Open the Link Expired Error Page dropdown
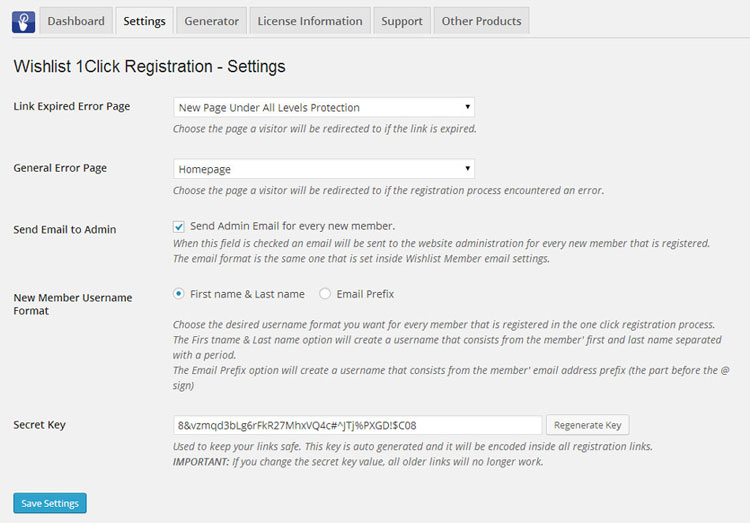 (324, 107)
